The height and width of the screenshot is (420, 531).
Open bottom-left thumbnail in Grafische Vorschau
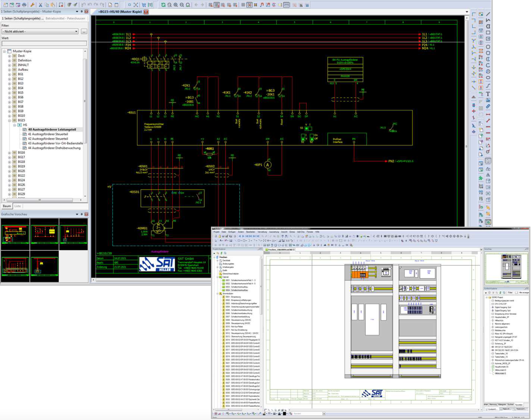[15, 266]
